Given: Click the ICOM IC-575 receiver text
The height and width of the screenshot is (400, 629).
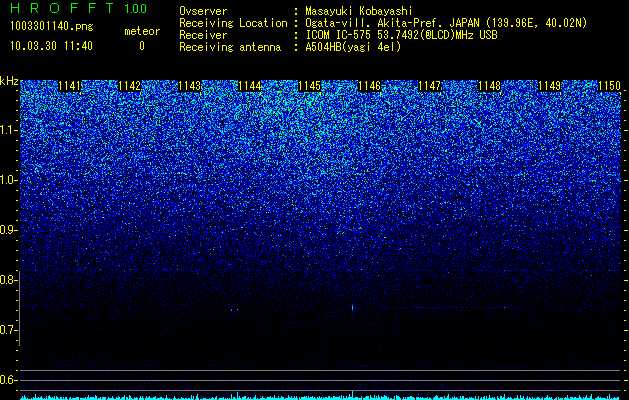Looking at the screenshot, I should (401, 35).
